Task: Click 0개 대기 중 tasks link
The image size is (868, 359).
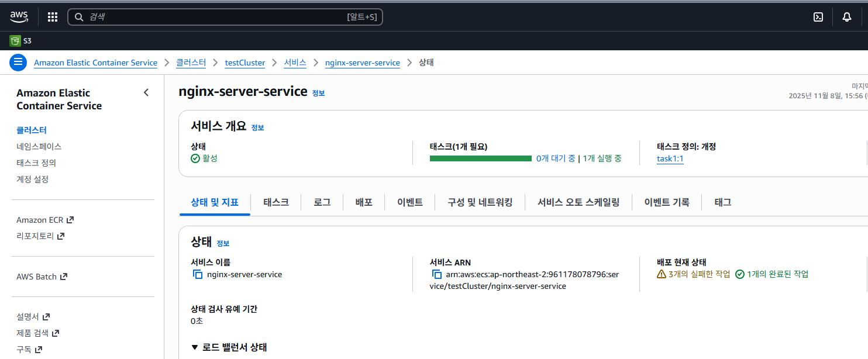Action: (556, 158)
